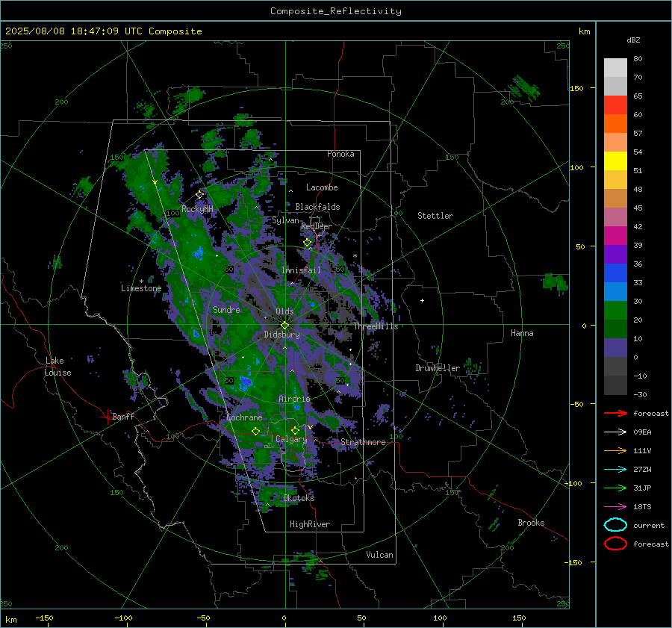Select the lightest gray 80-70 dBZ swatch

tap(615, 68)
